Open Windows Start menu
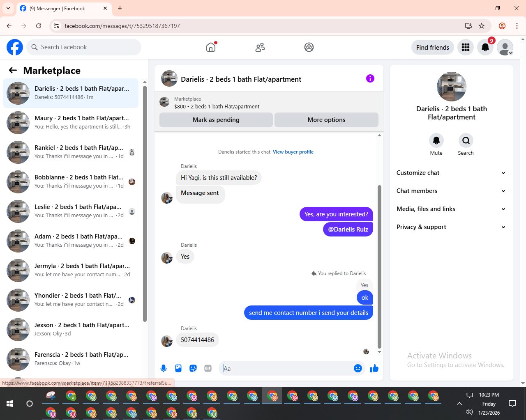The height and width of the screenshot is (420, 526). (10, 404)
